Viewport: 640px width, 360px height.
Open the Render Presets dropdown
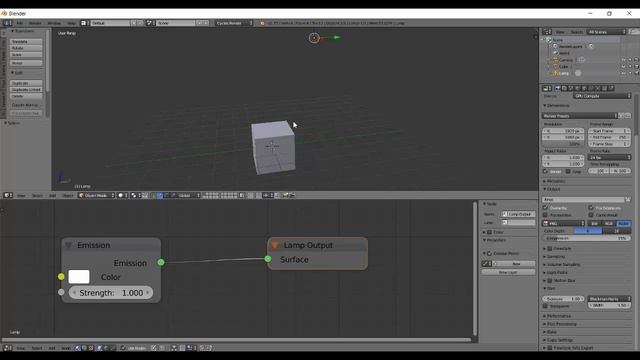coord(580,116)
